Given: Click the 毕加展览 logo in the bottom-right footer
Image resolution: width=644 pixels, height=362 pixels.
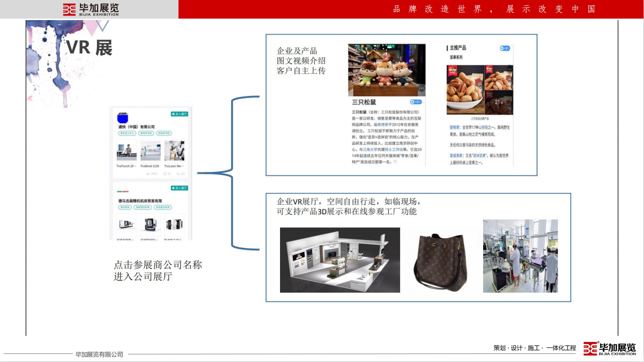Looking at the screenshot, I should 610,348.
